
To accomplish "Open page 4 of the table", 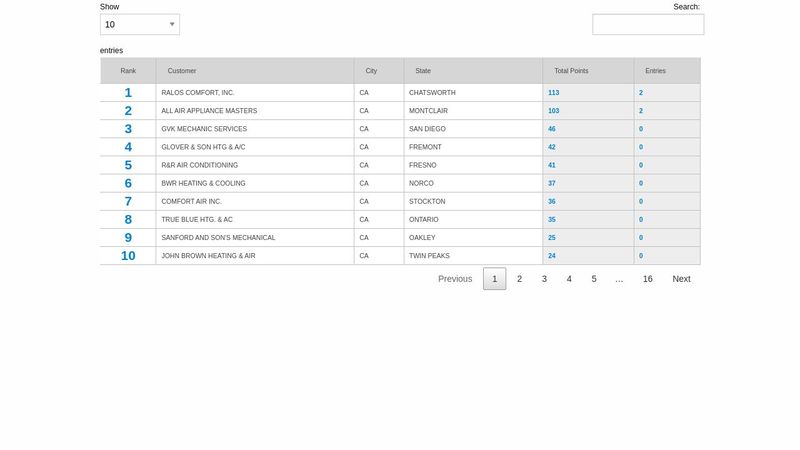I will pos(569,279).
